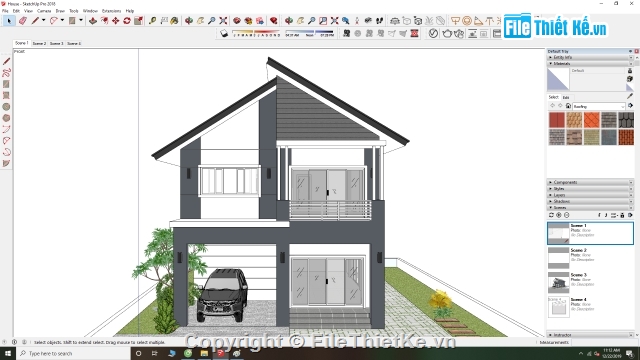Select the Scale tool
This screenshot has height=360, width=640.
point(138,20)
